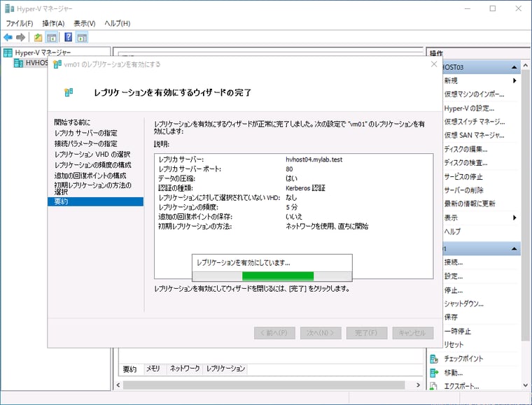Viewport: 532px width, 405px height.
Task: Click the Up-one-level folder toolbar icon
Action: pos(38,37)
